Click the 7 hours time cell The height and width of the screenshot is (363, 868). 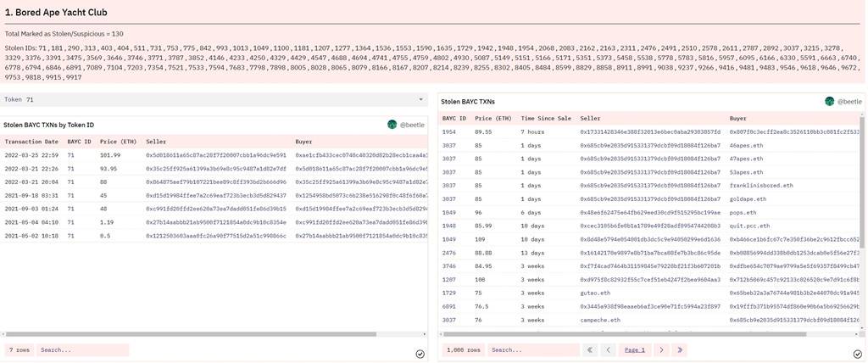pyautogui.click(x=532, y=132)
